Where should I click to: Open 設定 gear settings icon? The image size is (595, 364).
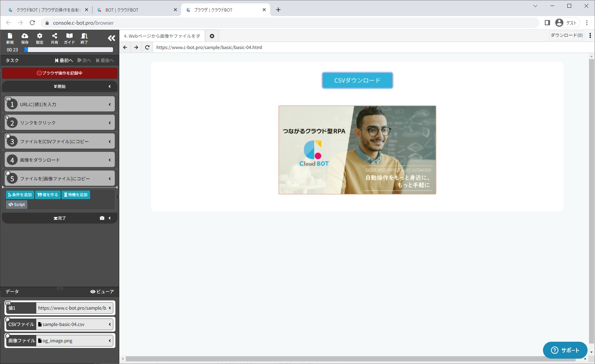[40, 38]
